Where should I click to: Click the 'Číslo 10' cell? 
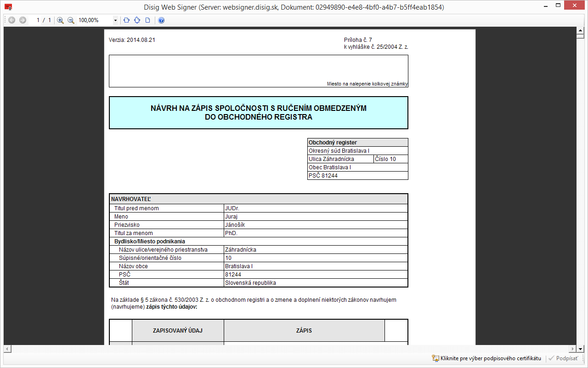click(x=391, y=159)
